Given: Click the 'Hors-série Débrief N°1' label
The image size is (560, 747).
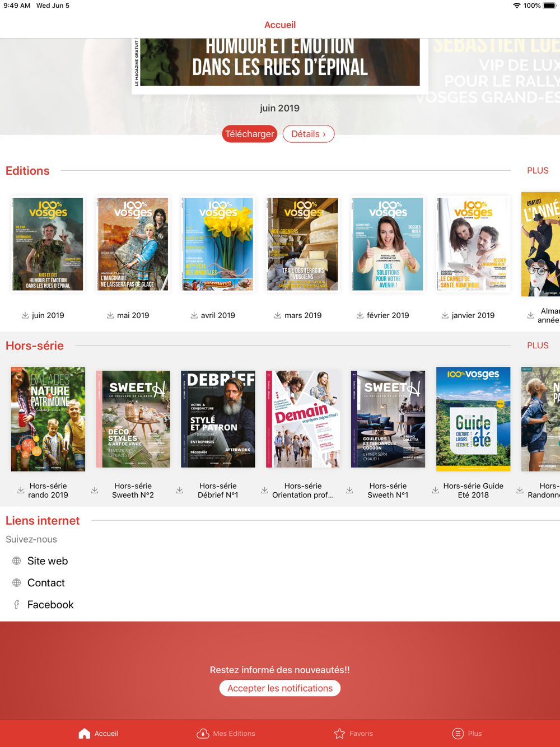Looking at the screenshot, I should tap(218, 490).
